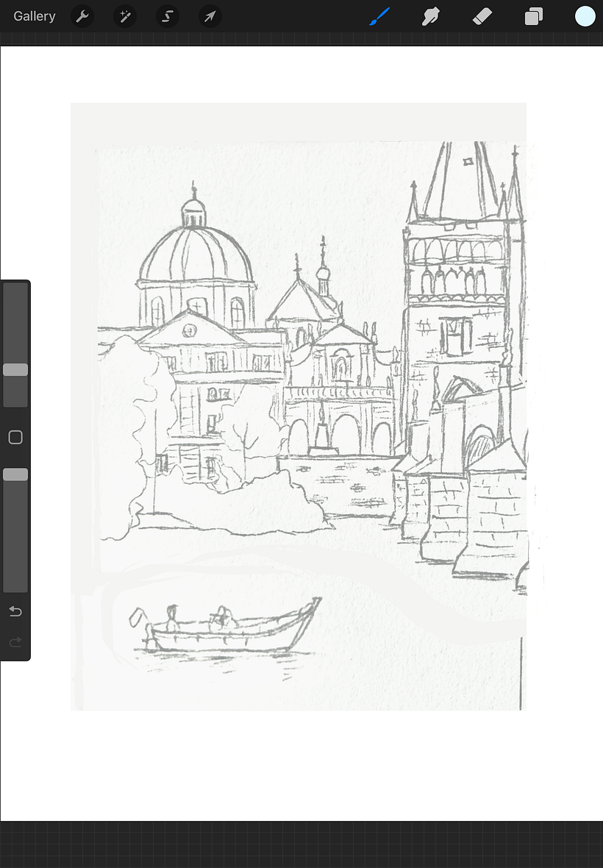
Task: Click the brush opacity slider handle
Action: [x=15, y=475]
